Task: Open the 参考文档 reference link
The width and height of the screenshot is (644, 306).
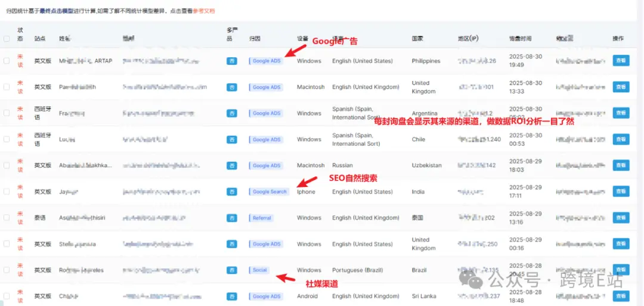Action: coord(204,11)
